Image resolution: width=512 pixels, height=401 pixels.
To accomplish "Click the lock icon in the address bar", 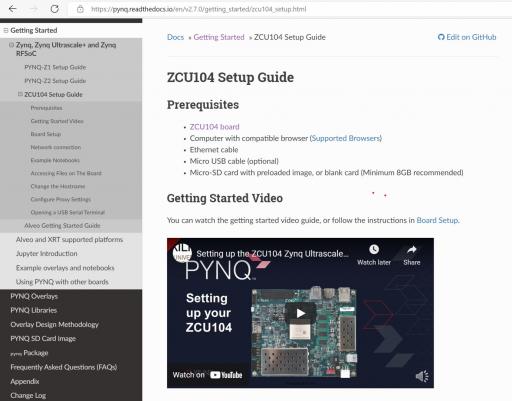I will 80,9.
